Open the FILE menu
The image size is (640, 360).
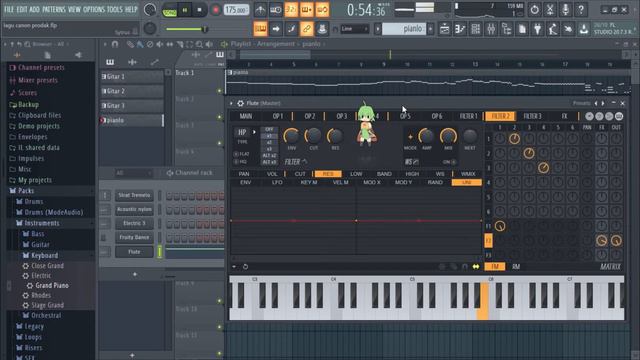[x=9, y=9]
